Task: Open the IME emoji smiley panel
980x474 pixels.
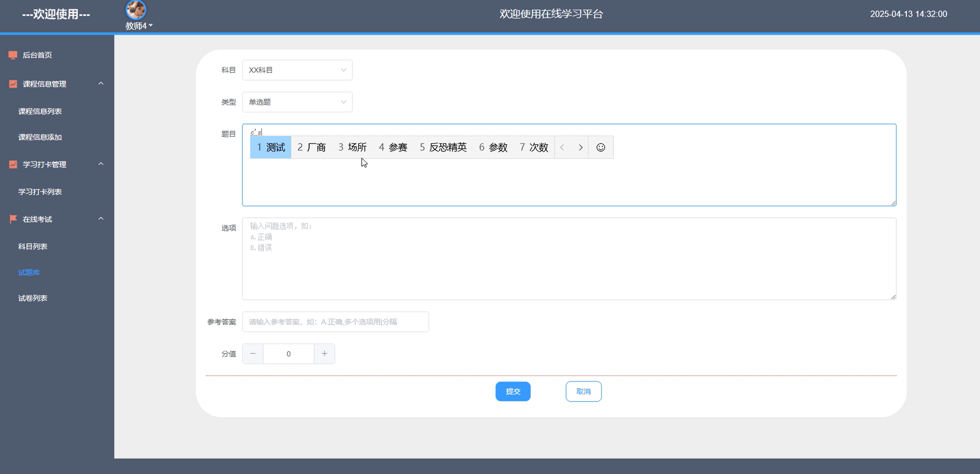Action: 600,147
